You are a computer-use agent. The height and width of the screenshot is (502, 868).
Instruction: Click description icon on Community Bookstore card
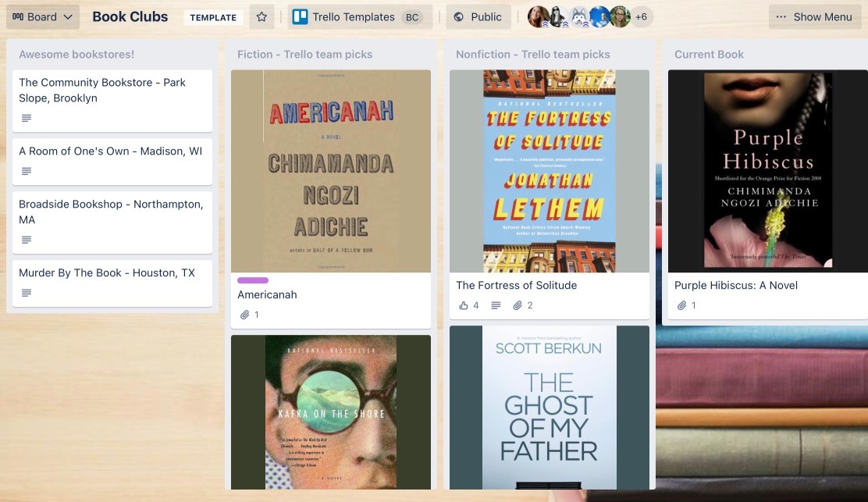click(x=26, y=118)
